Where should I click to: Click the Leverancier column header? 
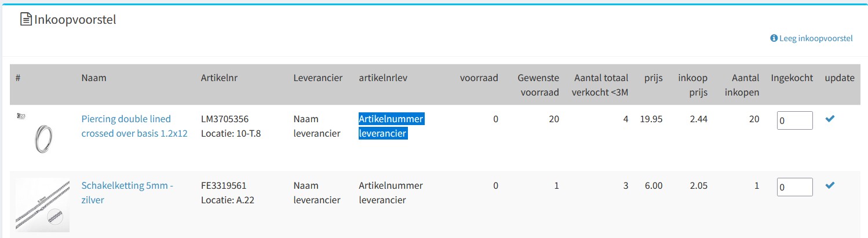(x=318, y=78)
